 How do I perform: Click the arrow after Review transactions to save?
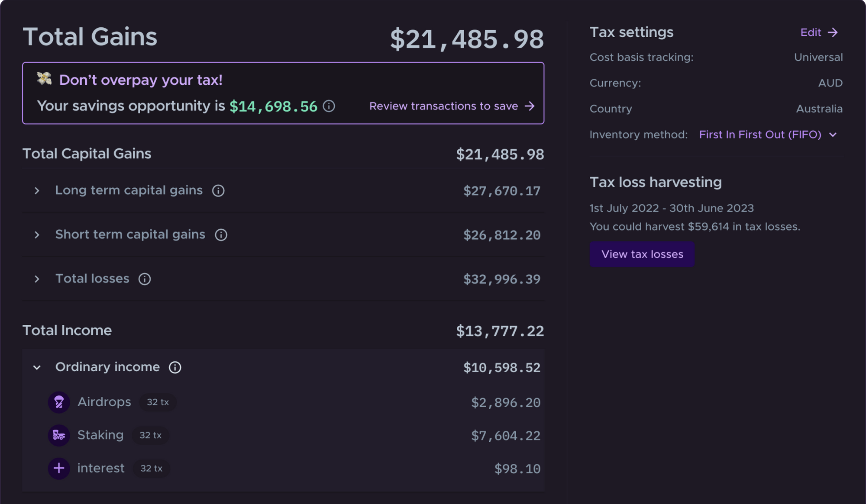530,106
